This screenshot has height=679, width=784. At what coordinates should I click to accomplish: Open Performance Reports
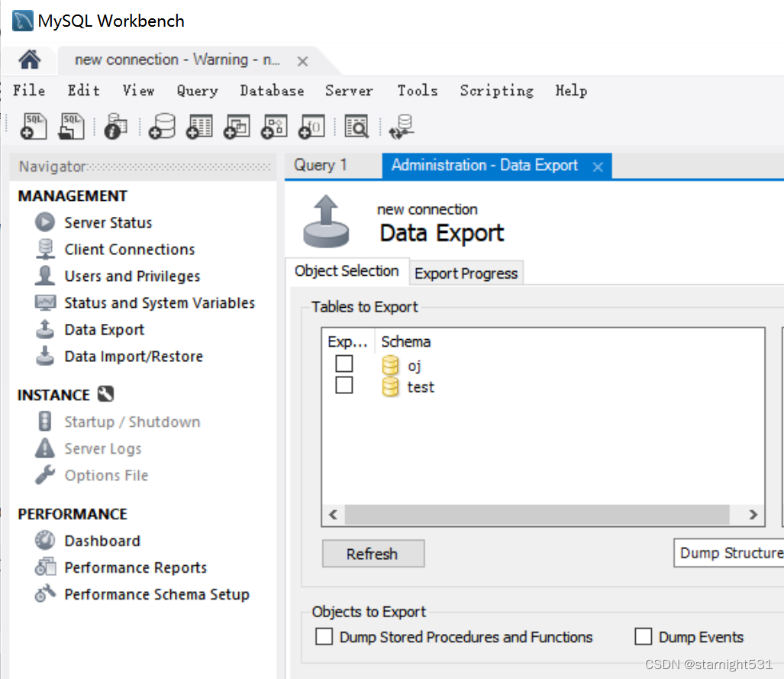tap(135, 567)
